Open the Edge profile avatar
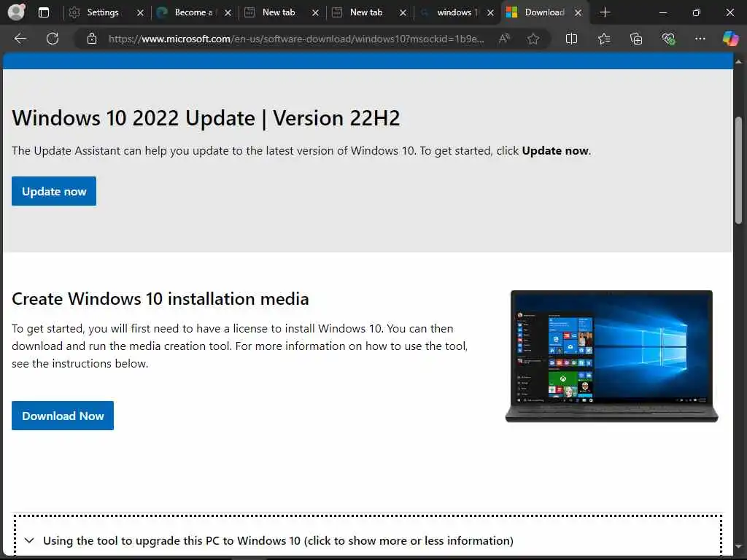The height and width of the screenshot is (560, 747). click(x=16, y=12)
